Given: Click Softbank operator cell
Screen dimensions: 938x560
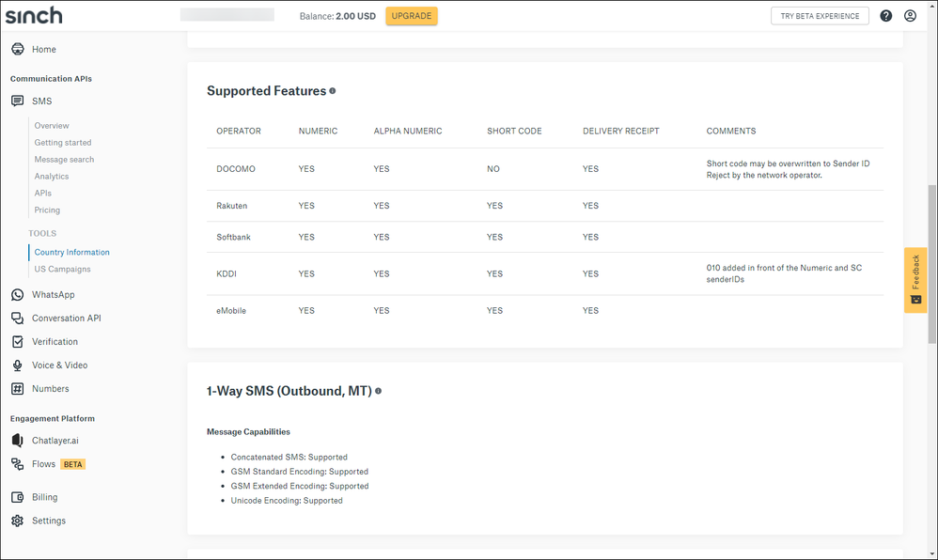Looking at the screenshot, I should coord(233,237).
